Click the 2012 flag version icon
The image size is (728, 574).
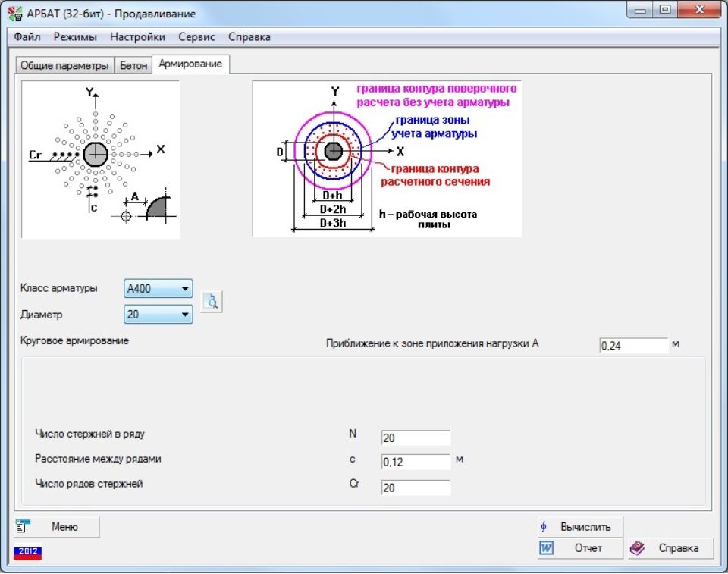[27, 551]
